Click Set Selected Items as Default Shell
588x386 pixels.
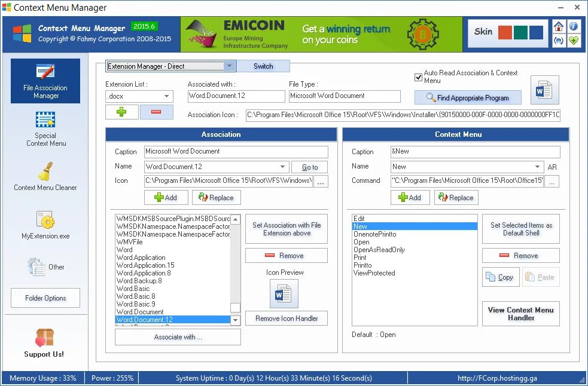[x=521, y=229]
